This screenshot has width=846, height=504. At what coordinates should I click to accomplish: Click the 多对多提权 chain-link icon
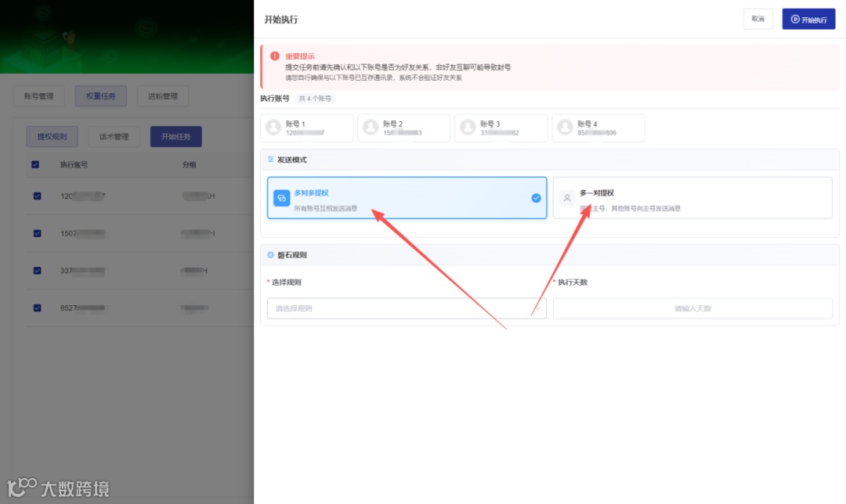(281, 198)
